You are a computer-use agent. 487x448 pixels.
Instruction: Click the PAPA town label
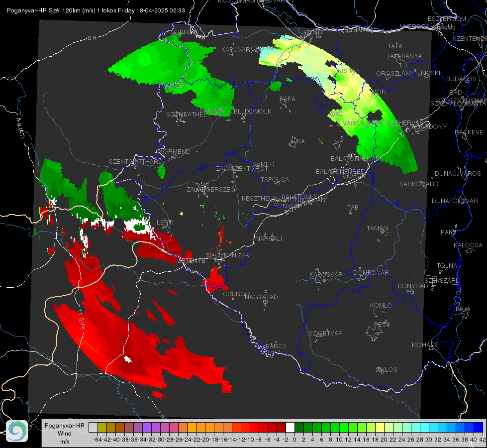tap(288, 99)
